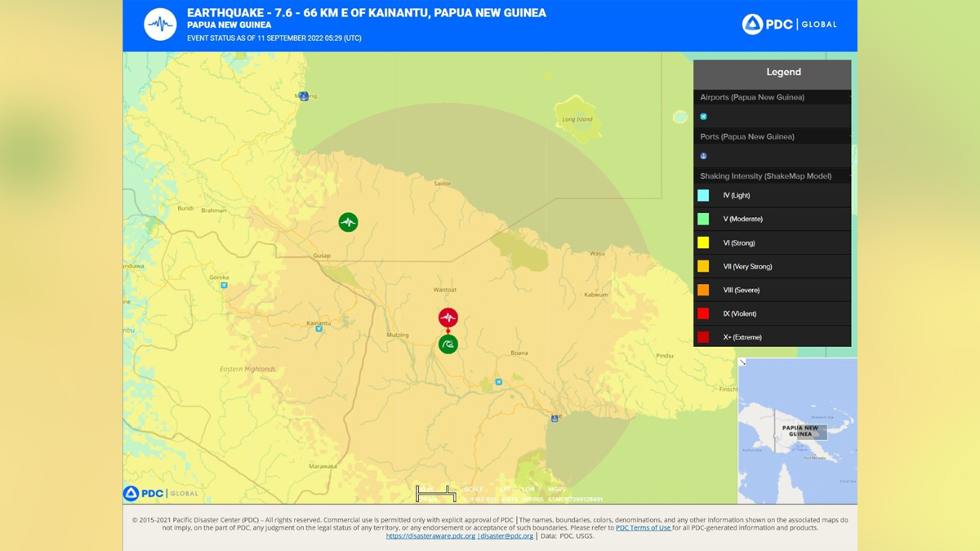Click the airport symbol in the legend

click(703, 117)
